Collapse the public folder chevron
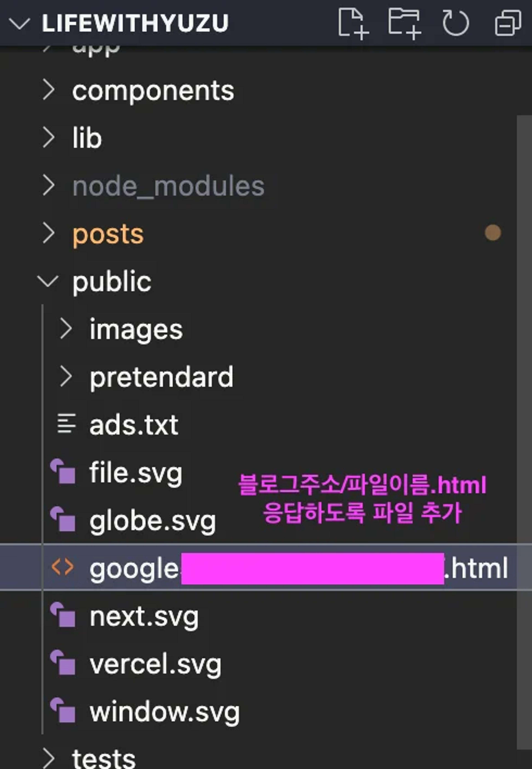This screenshot has height=769, width=532. (48, 281)
